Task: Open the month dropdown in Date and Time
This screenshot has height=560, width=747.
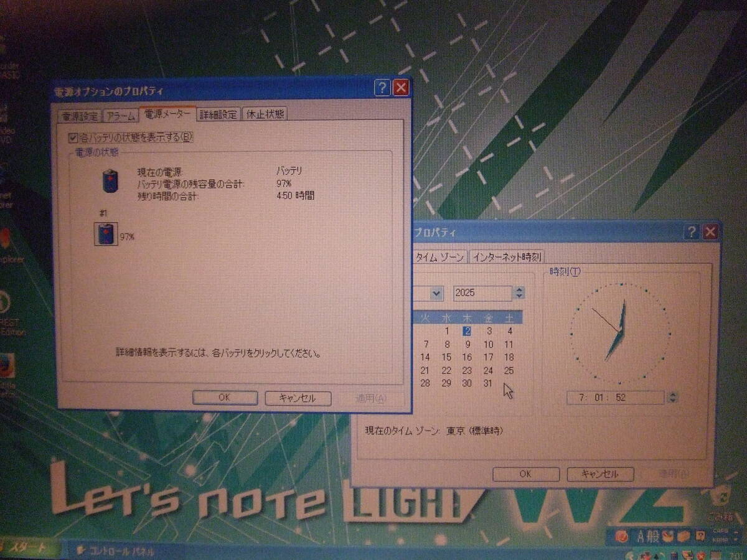Action: (436, 292)
